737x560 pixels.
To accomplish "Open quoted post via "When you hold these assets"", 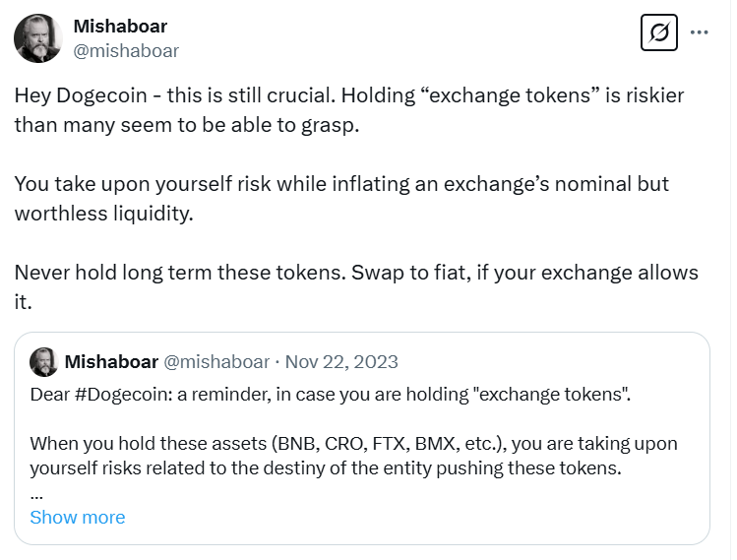I will 148,444.
